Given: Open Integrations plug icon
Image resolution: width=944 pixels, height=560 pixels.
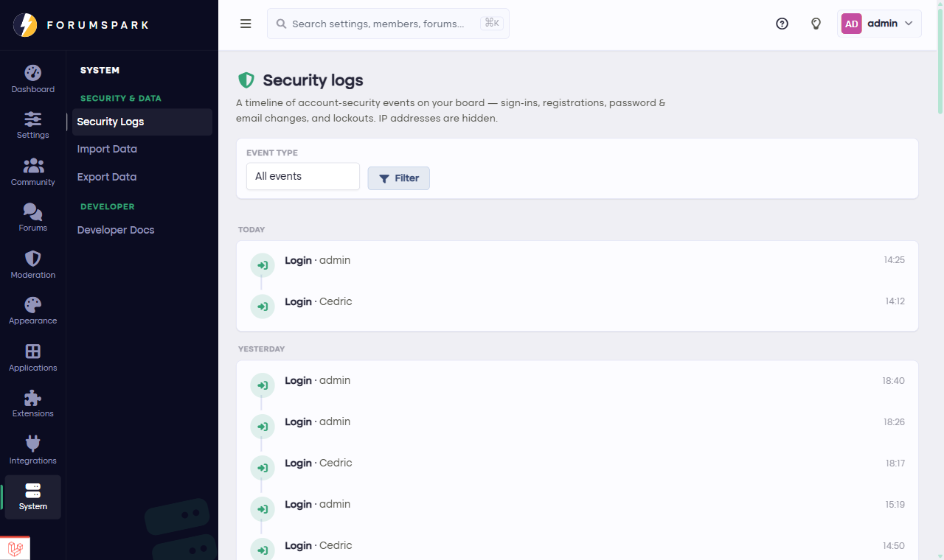Looking at the screenshot, I should [32, 444].
